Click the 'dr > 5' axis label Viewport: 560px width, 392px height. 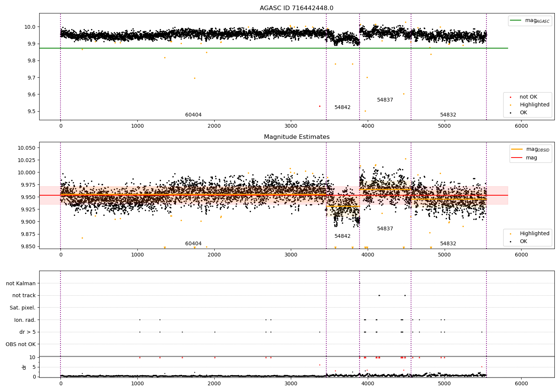click(x=28, y=332)
